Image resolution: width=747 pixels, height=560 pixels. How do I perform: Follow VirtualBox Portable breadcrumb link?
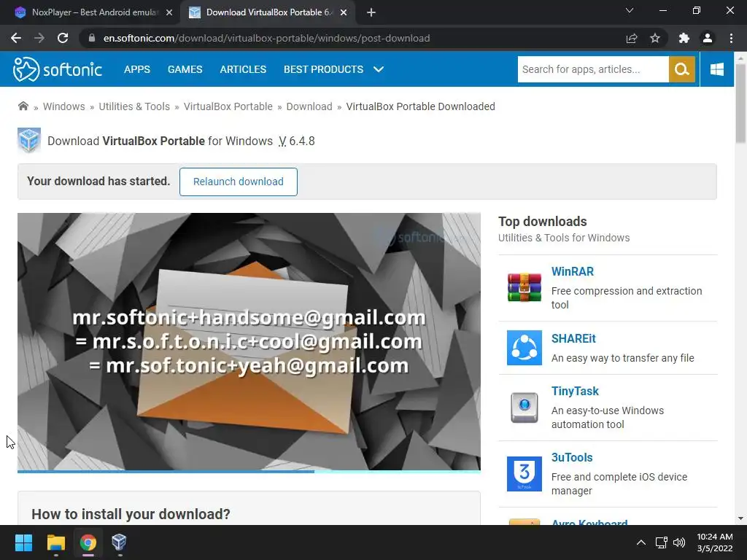coord(228,106)
